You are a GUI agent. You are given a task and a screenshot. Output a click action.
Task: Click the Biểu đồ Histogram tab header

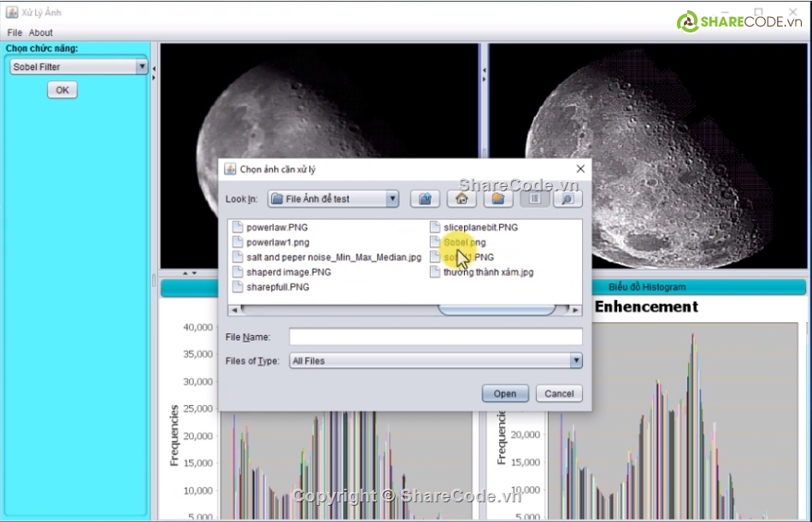point(647,287)
